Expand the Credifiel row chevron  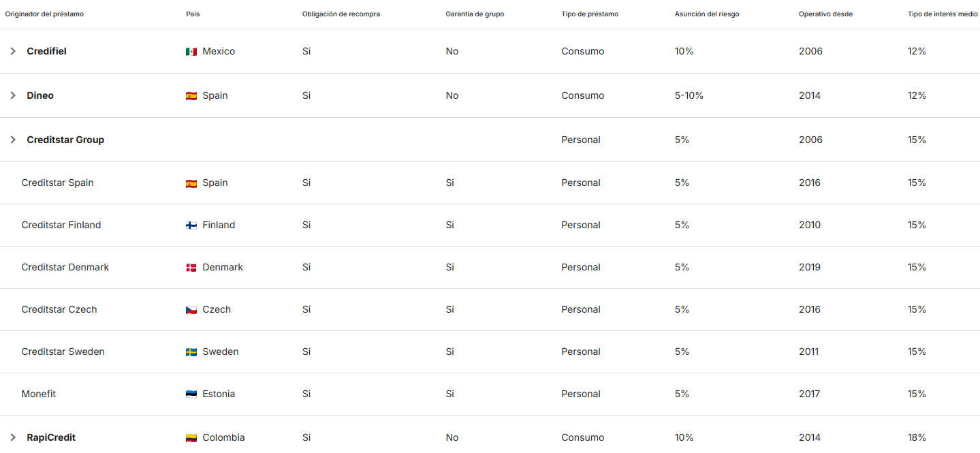[12, 51]
